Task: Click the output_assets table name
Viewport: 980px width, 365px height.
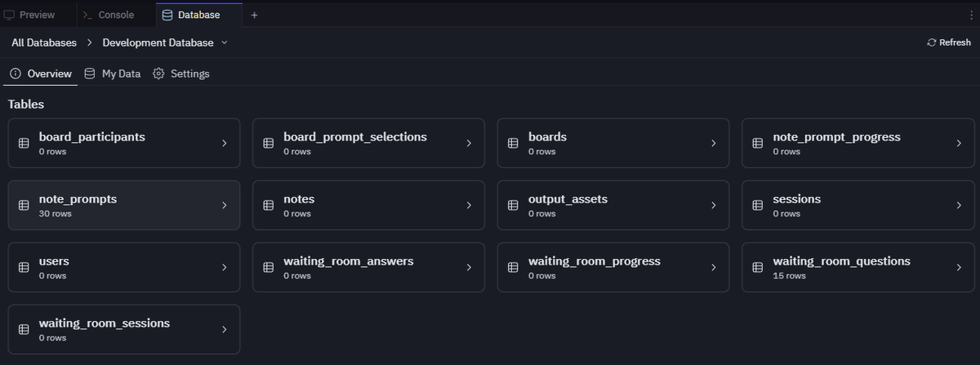Action: coord(568,198)
